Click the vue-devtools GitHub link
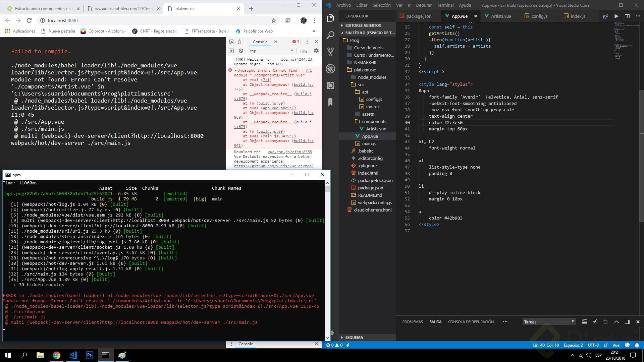This screenshot has width=644, height=362. tap(274, 166)
